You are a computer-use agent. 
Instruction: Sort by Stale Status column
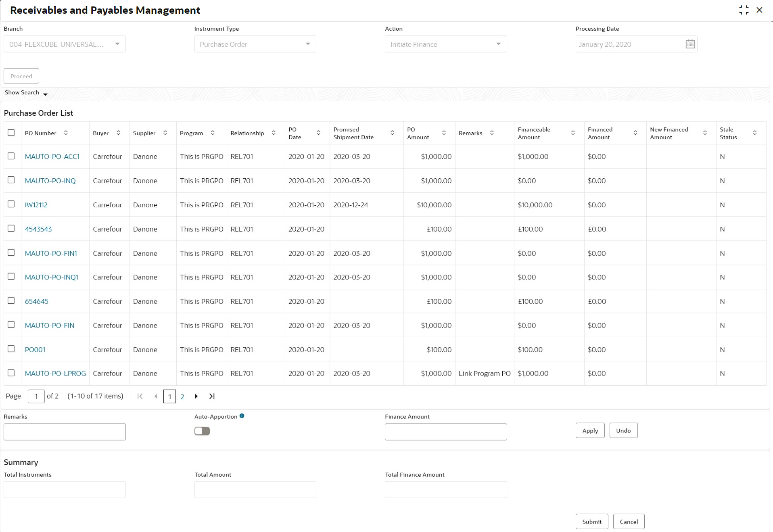(754, 133)
